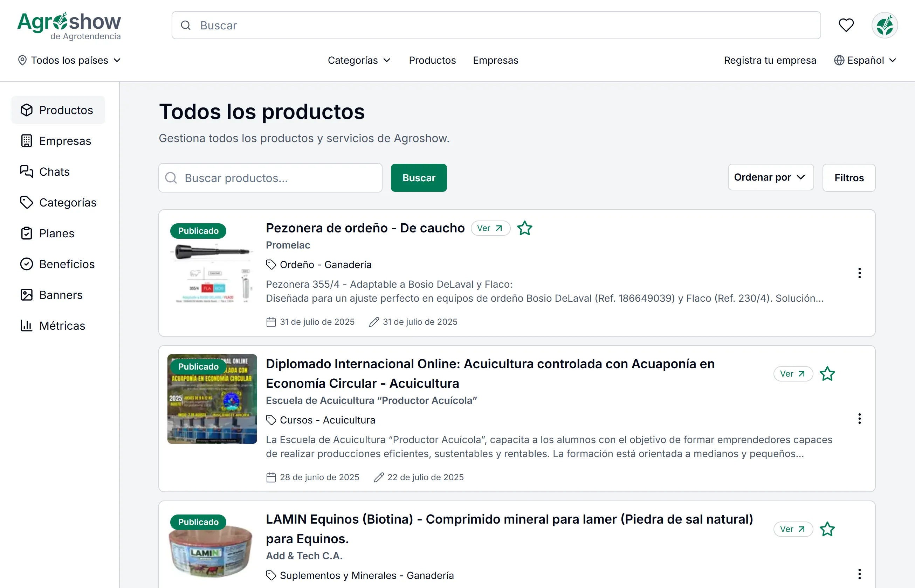Toggle favorite star on Pezonera de ordeño
This screenshot has width=915, height=588.
point(524,228)
